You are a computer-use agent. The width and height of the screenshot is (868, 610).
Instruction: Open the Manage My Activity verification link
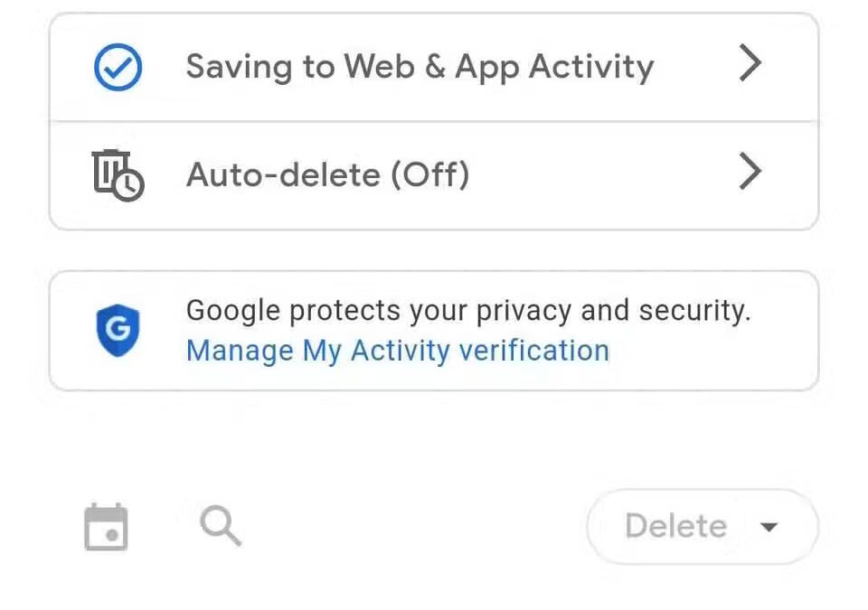(397, 351)
